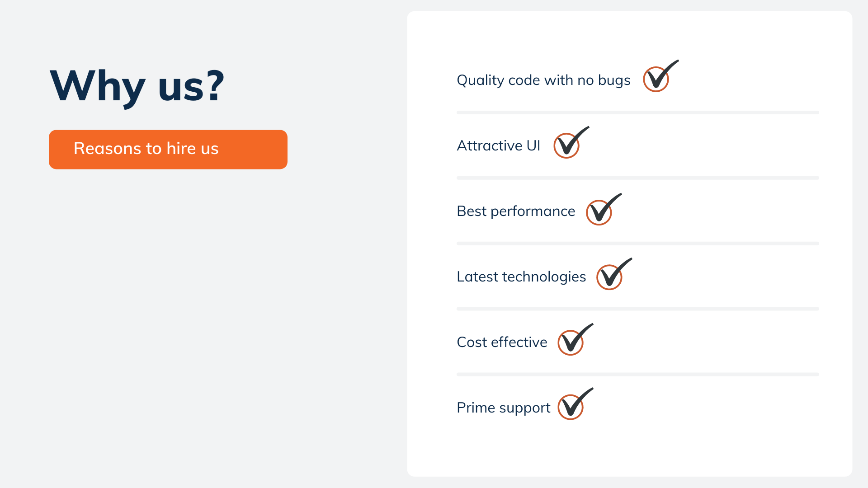Click the Attractive UI label
Viewport: 868px width, 488px height.
click(x=499, y=145)
